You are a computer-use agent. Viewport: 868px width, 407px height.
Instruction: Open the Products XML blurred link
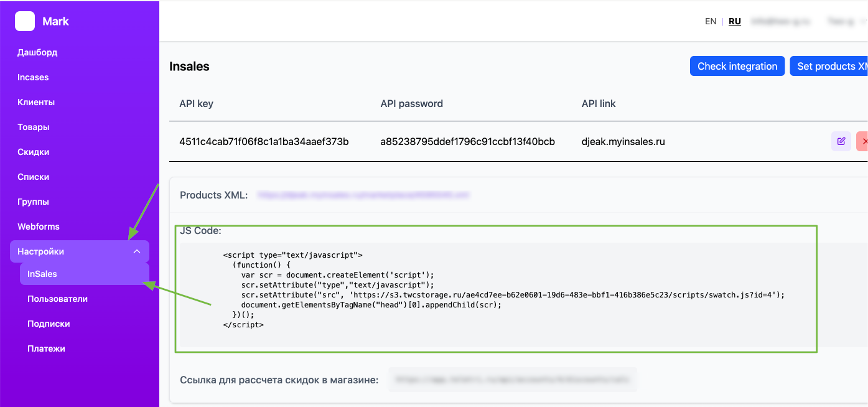coord(363,195)
